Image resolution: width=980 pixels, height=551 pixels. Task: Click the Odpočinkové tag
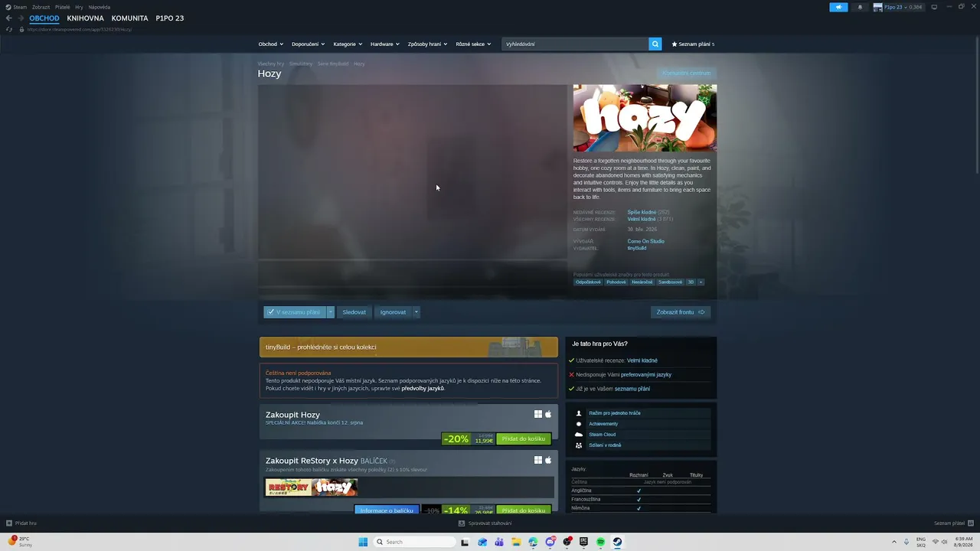point(588,282)
